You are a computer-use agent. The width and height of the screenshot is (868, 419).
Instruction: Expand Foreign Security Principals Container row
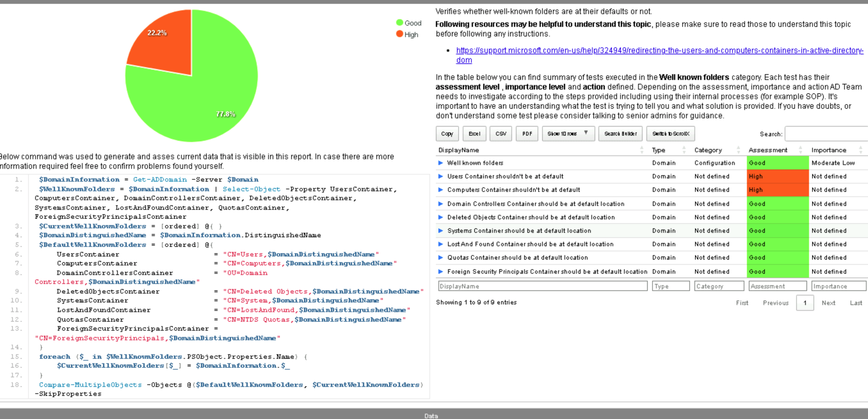440,271
